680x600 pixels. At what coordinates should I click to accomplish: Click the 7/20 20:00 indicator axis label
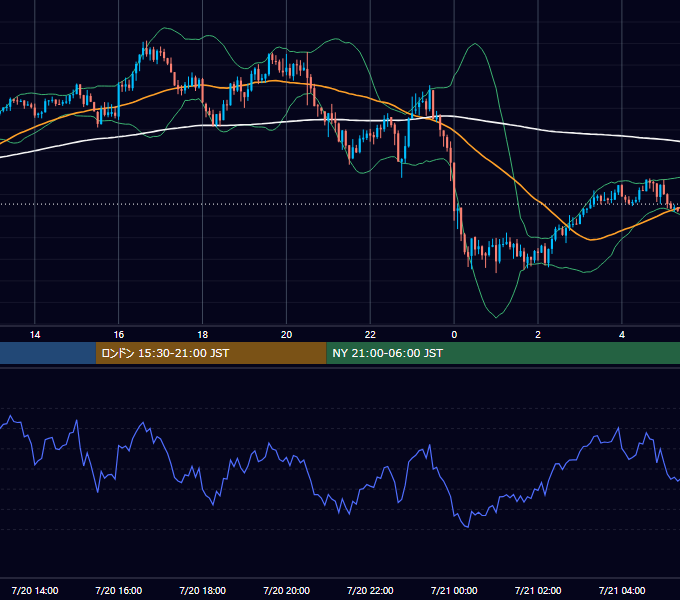286,590
